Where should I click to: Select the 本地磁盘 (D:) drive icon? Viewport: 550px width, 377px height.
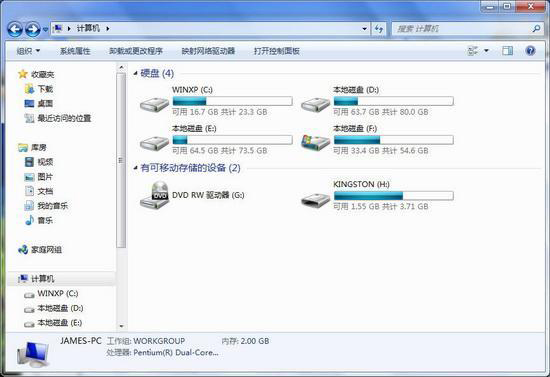(x=316, y=104)
